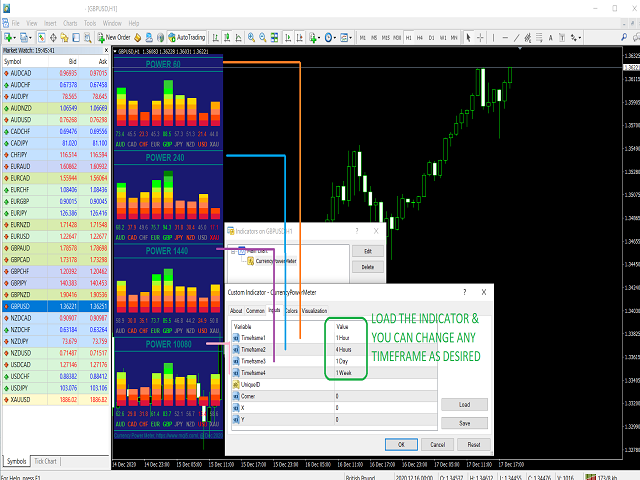Zoom out of the chart
Viewport: 640px width, 480px height.
point(263,38)
